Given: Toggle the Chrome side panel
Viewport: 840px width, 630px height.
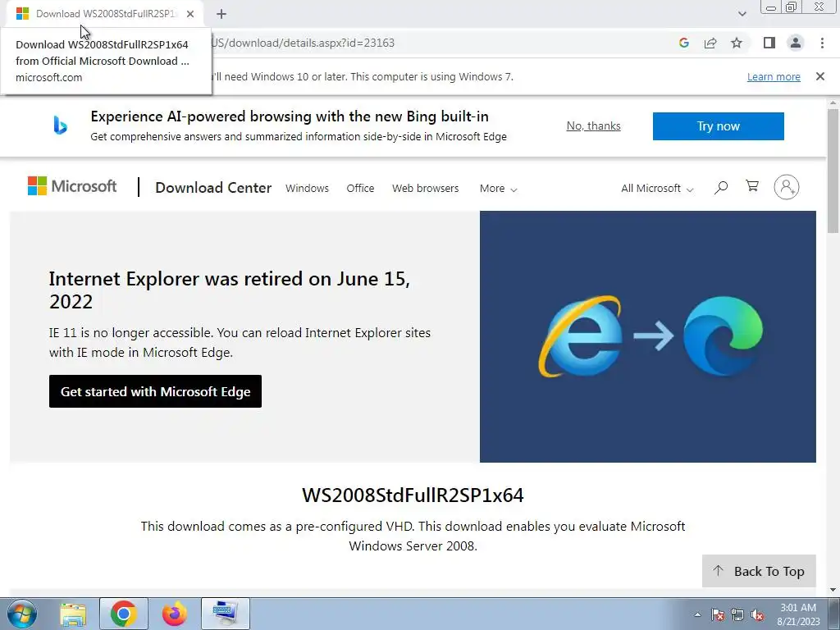Looking at the screenshot, I should click(769, 43).
